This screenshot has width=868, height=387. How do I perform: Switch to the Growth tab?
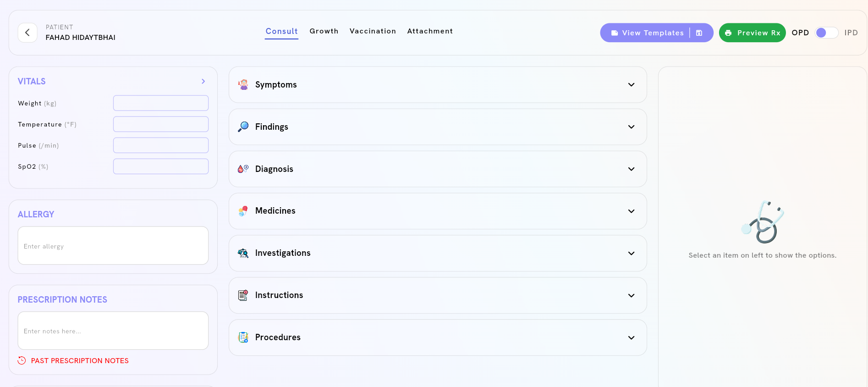pyautogui.click(x=324, y=31)
